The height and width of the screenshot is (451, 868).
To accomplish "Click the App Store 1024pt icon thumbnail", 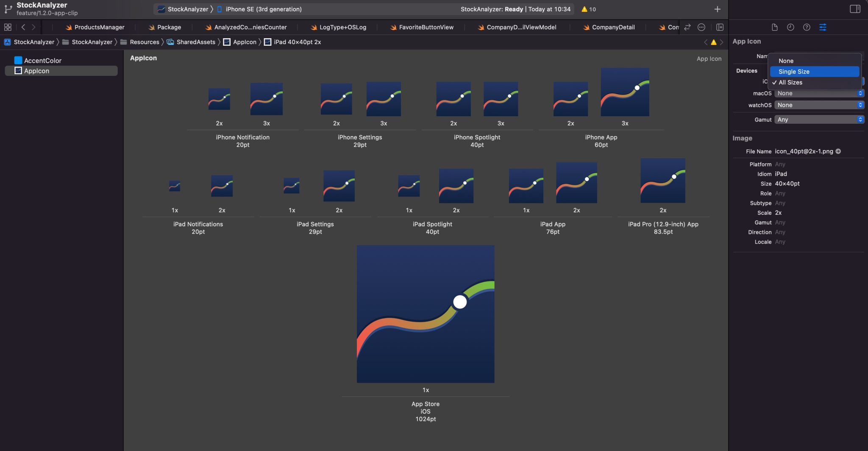I will click(x=426, y=314).
